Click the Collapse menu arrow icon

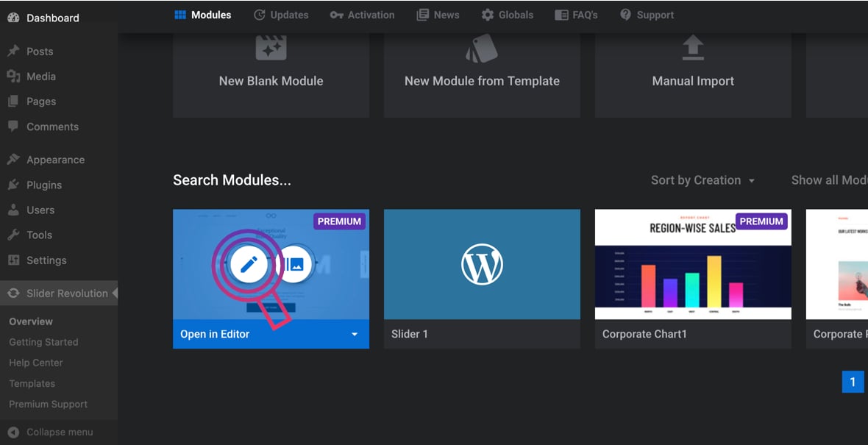click(x=13, y=432)
